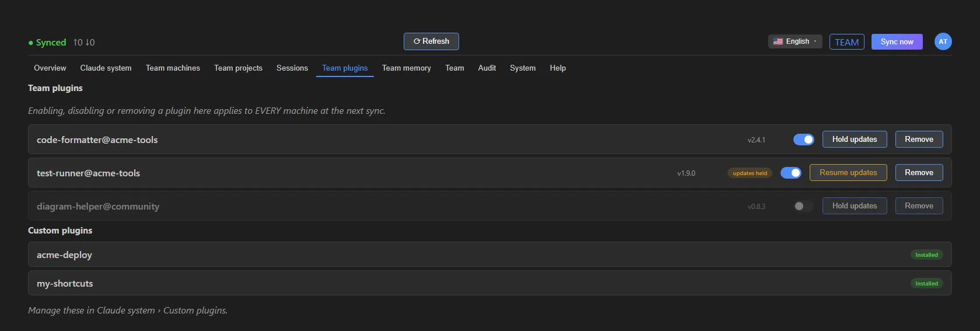
Task: Click Installed badge on acme-deploy row
Action: [926, 255]
